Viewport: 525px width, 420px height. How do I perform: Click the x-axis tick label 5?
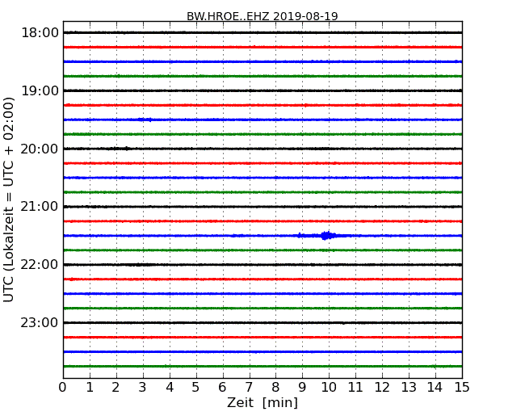coord(195,388)
